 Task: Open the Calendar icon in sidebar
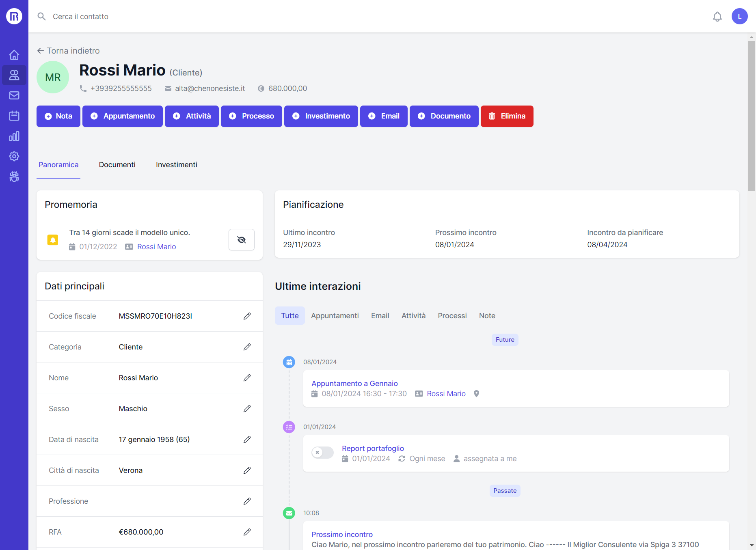14,116
